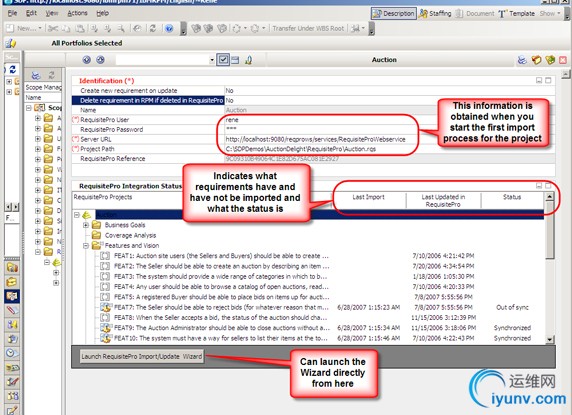Click the Staffing people icon
The width and height of the screenshot is (572, 415).
coord(423,13)
